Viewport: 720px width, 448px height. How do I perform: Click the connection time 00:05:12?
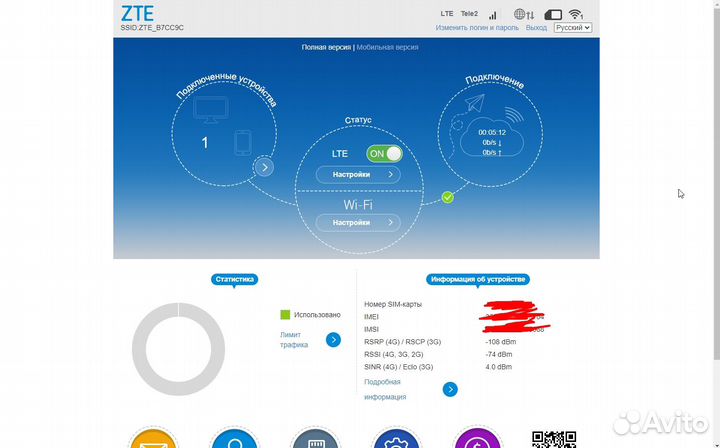click(x=492, y=132)
